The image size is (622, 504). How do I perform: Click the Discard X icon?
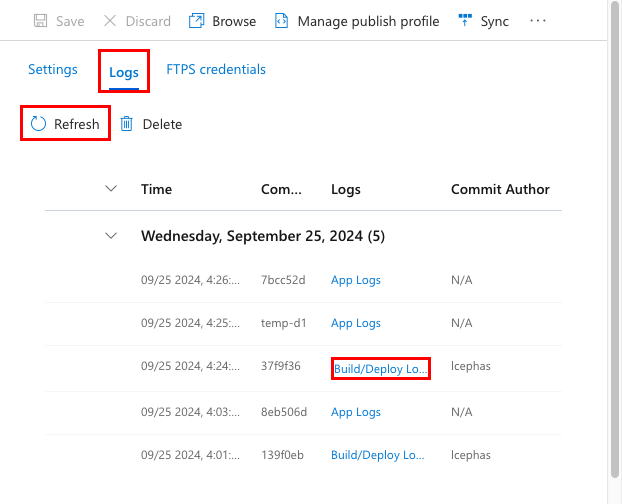click(x=110, y=21)
